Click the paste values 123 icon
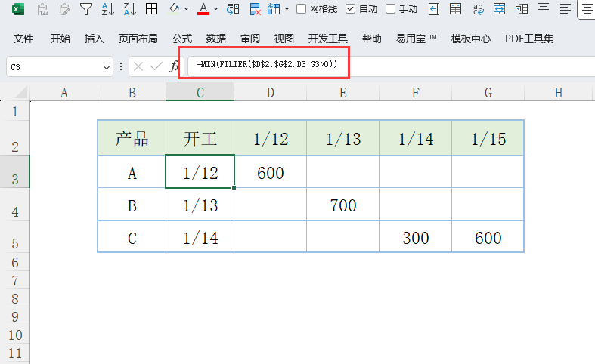This screenshot has height=364, width=595. pyautogui.click(x=43, y=9)
